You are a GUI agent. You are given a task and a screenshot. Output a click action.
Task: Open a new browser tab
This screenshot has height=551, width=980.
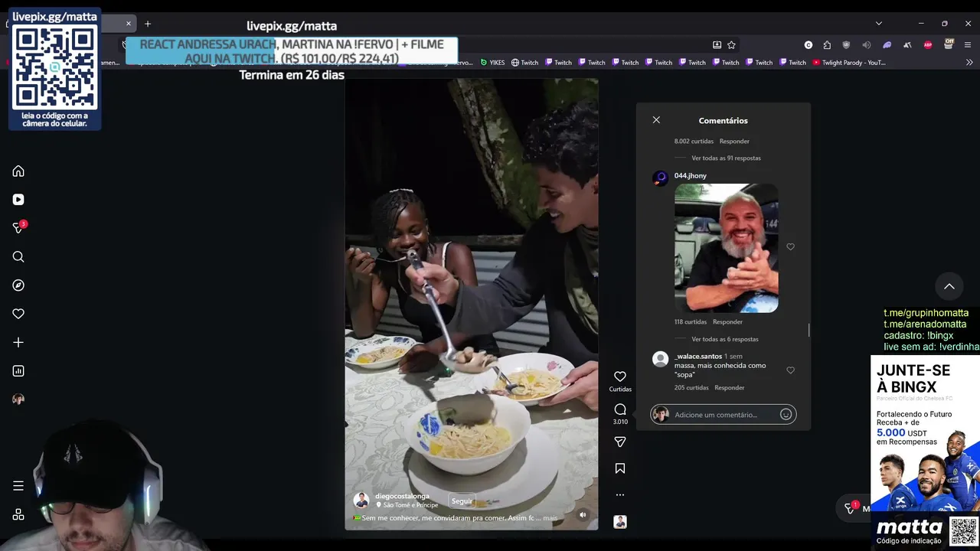point(148,24)
